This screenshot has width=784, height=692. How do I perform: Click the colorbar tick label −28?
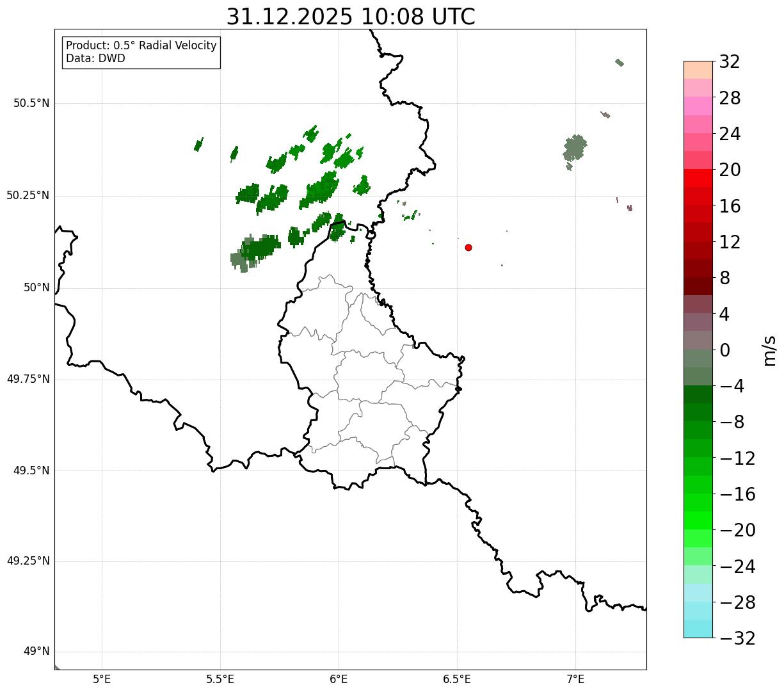click(737, 602)
